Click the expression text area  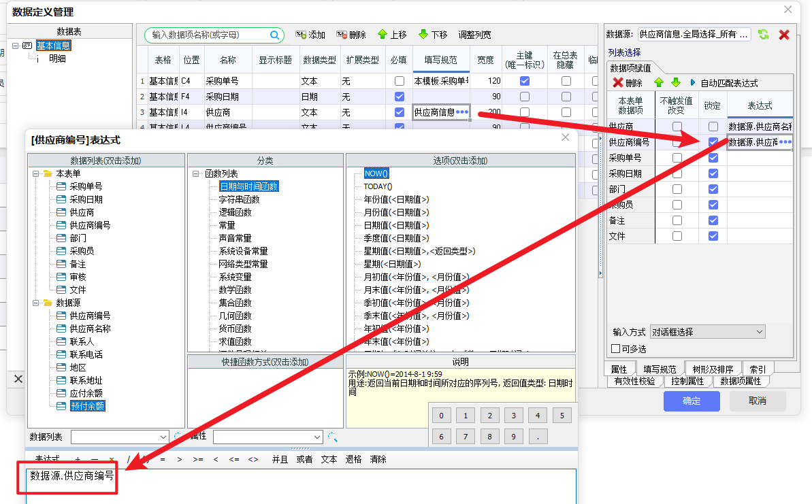point(301,486)
